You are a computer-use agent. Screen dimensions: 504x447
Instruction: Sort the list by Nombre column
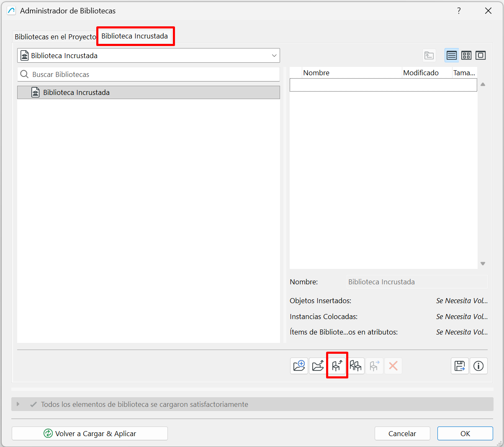tap(316, 73)
